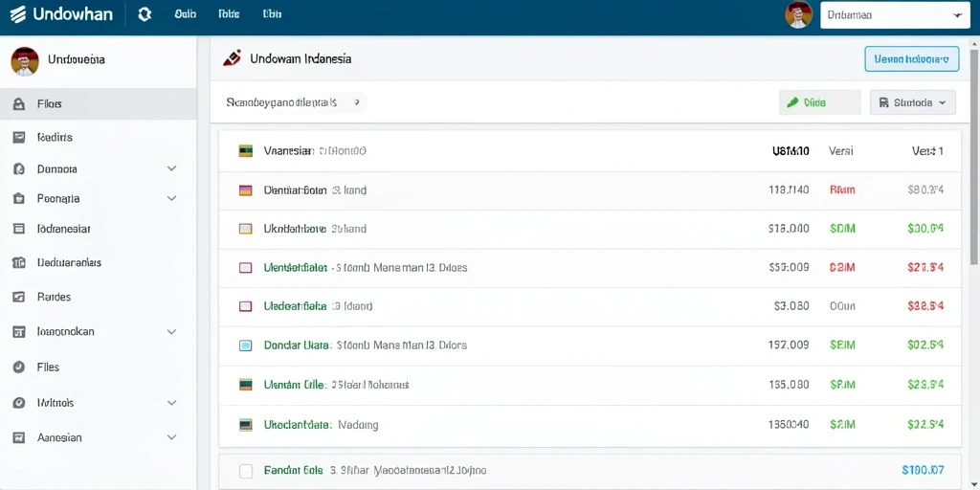Open the Uledeantlaka link
This screenshot has height=490, width=980.
[295, 306]
